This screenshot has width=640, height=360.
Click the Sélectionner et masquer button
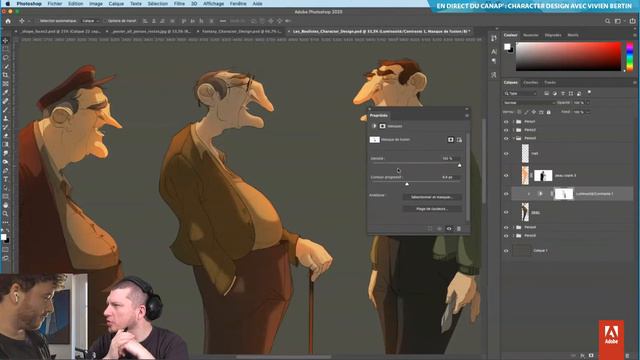coord(432,197)
